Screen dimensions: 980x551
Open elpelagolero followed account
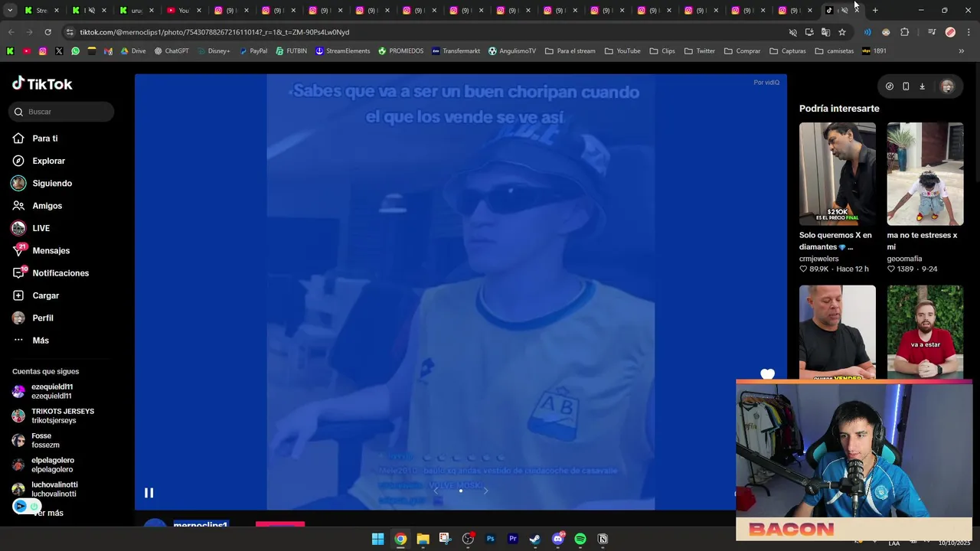pyautogui.click(x=43, y=465)
